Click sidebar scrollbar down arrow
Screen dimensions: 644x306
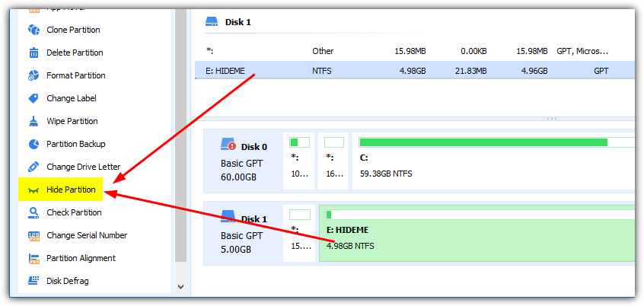180,286
